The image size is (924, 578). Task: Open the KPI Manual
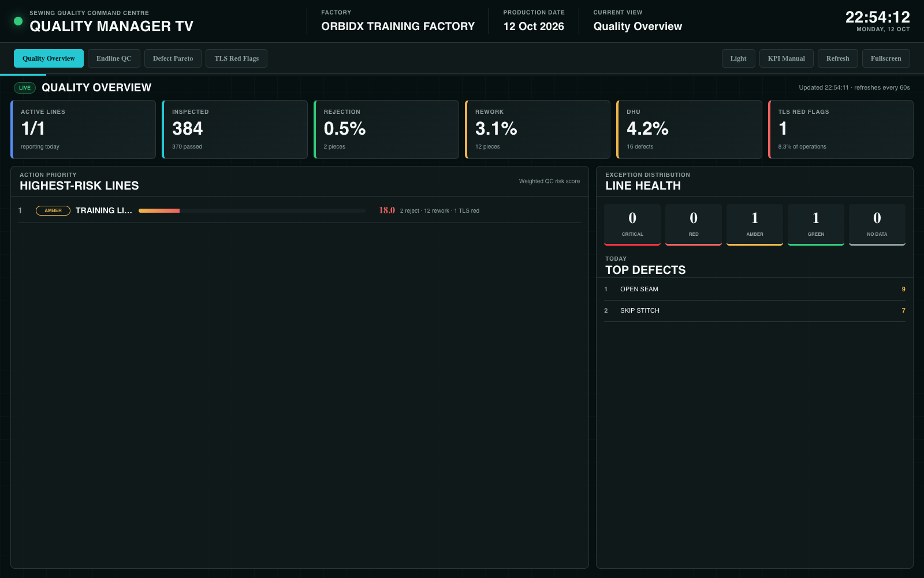coord(786,58)
